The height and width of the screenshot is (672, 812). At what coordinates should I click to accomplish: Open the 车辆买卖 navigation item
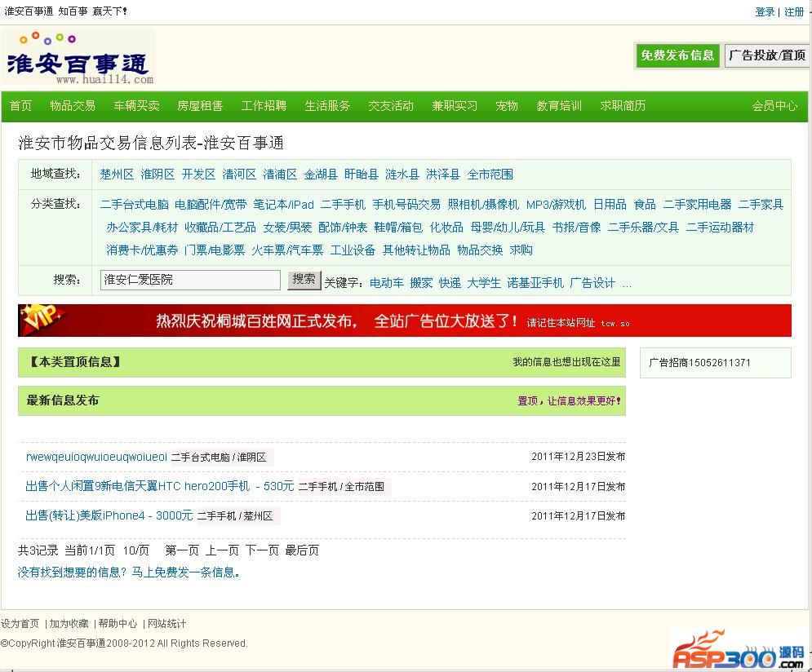click(x=137, y=106)
